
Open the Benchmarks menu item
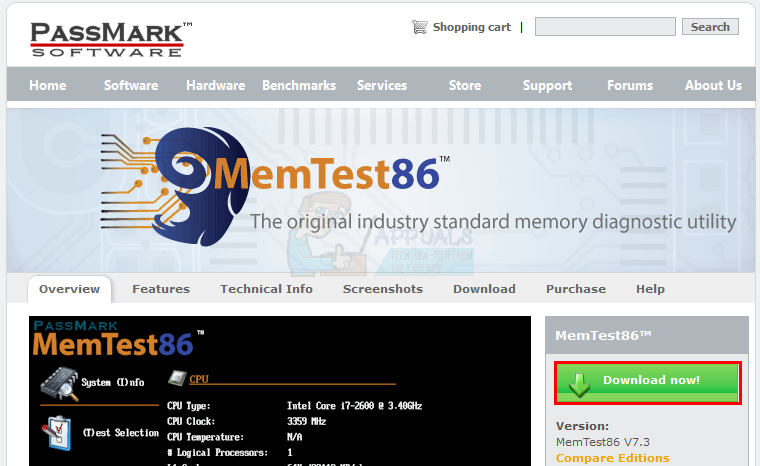299,85
